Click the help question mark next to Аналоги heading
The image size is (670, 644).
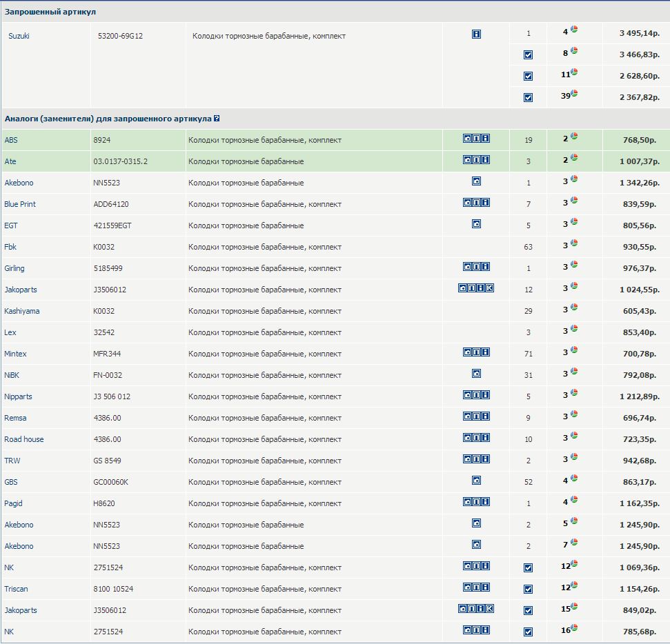click(217, 119)
